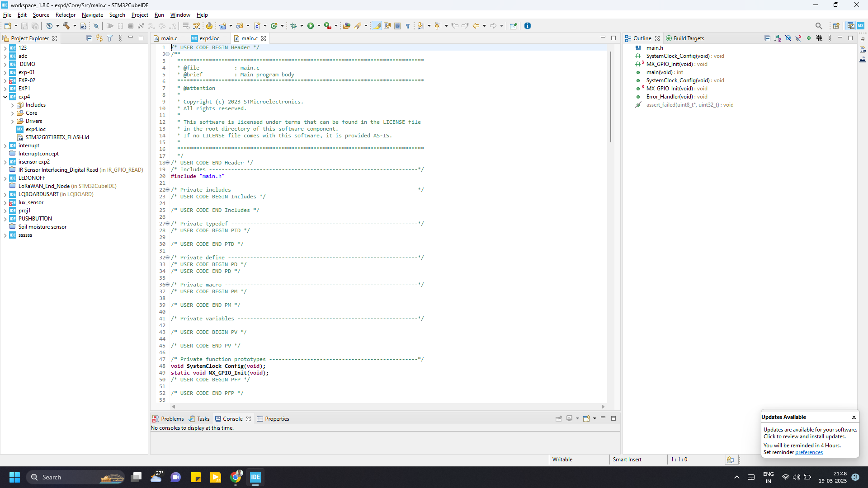Click the Save toolbar icon
The height and width of the screenshot is (488, 868).
[x=24, y=26]
